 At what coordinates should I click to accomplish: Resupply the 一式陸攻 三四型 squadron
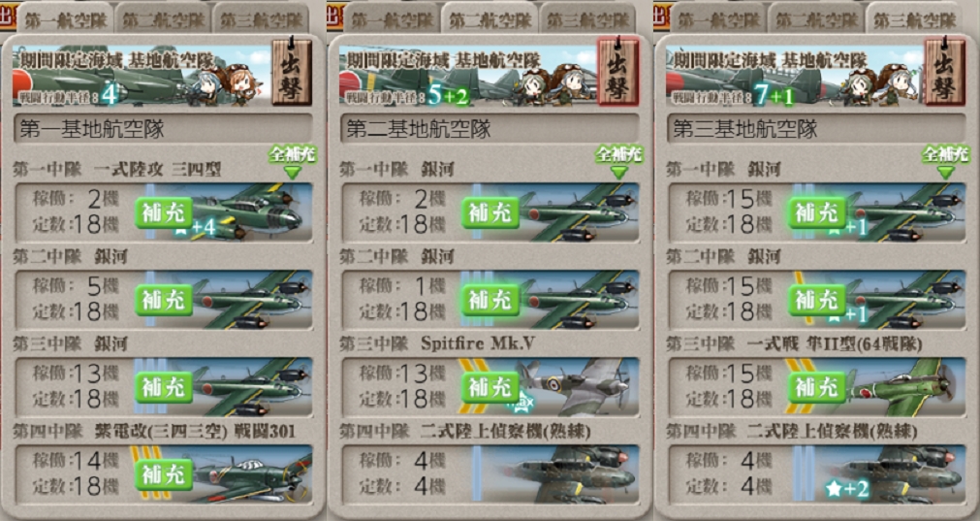[x=164, y=213]
